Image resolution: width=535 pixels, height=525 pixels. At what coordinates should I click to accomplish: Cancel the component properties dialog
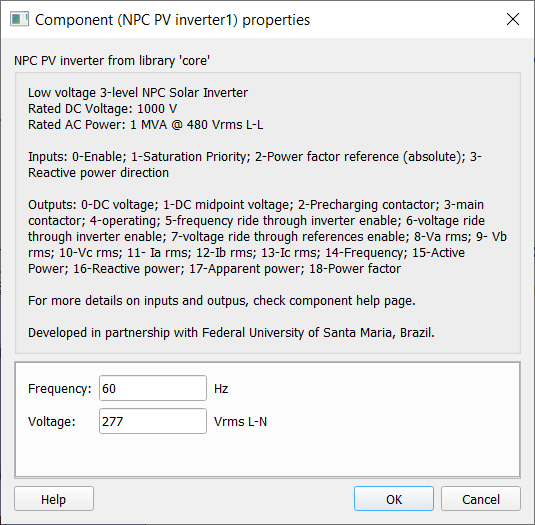[x=481, y=499]
